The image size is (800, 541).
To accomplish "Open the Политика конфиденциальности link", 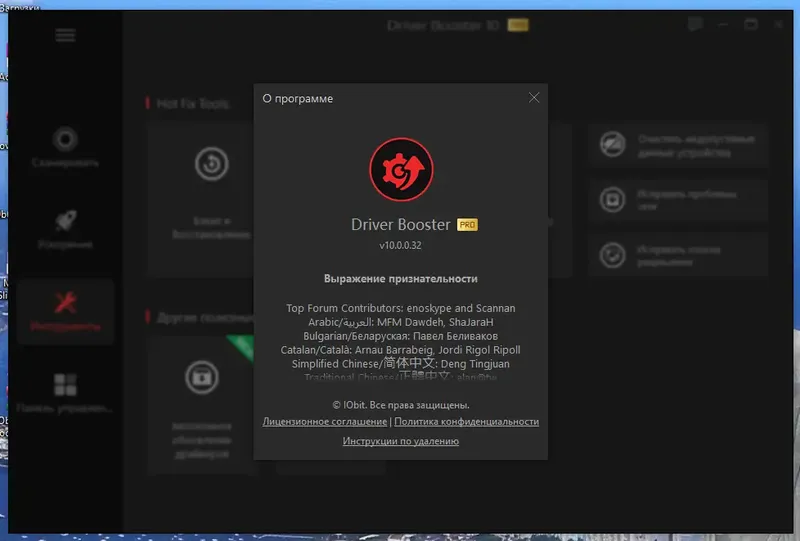I will click(x=466, y=422).
